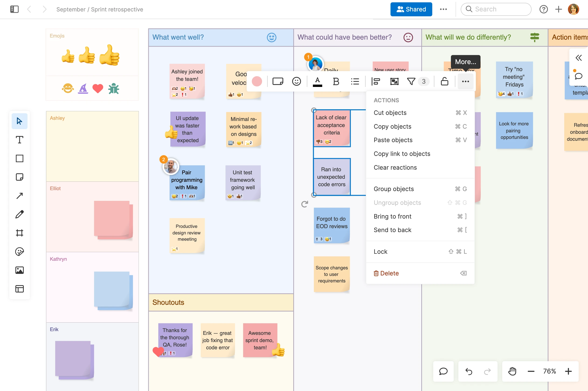
Task: Open the red fill color swatch
Action: [257, 81]
